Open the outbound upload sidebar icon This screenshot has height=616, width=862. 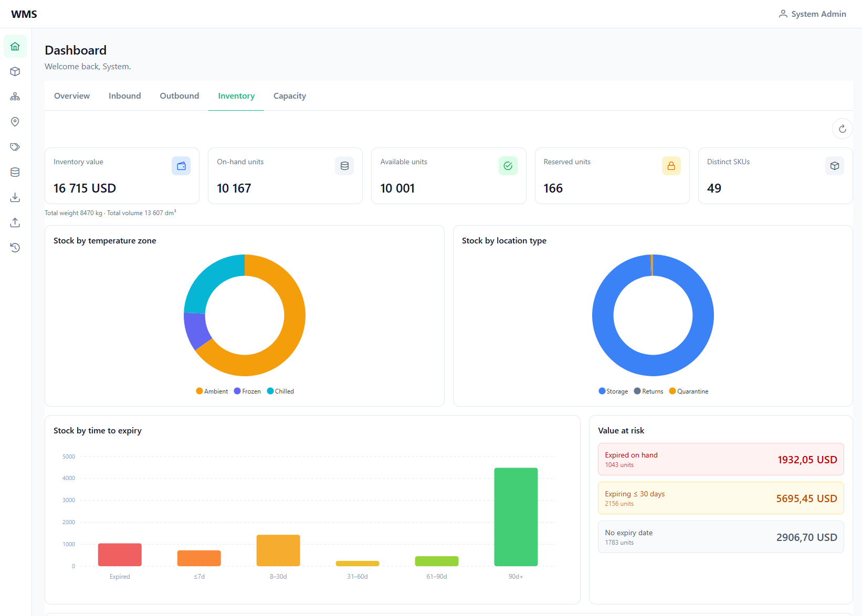15,222
